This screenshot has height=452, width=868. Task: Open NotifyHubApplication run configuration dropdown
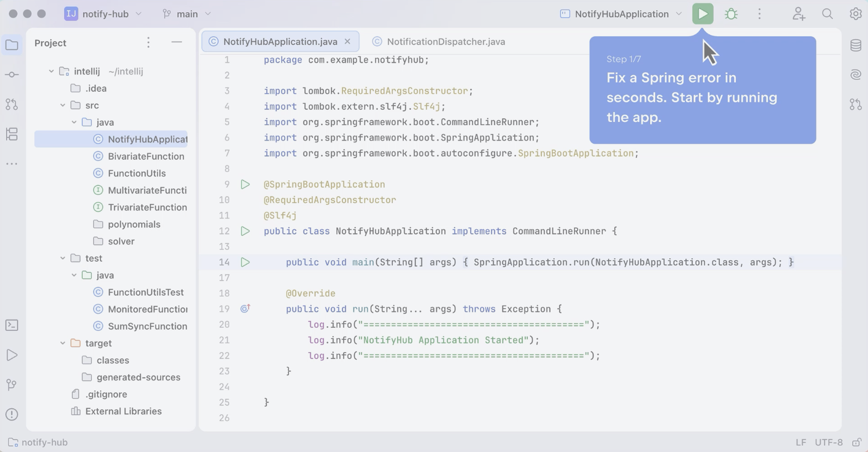(x=621, y=14)
